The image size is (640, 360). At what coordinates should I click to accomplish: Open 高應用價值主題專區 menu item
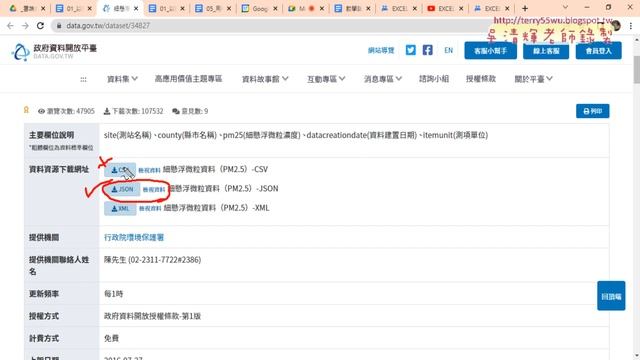188,79
